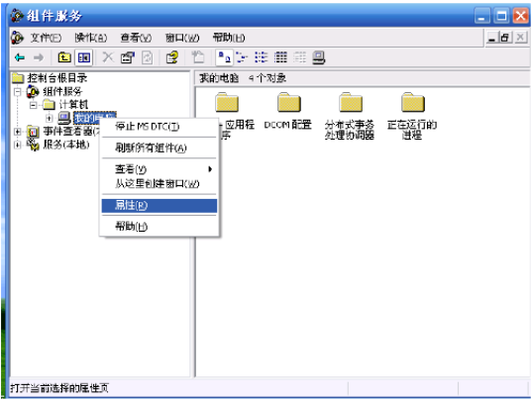This screenshot has width=532, height=400.
Task: Select 属性(R) in the context menu
Action: point(160,205)
